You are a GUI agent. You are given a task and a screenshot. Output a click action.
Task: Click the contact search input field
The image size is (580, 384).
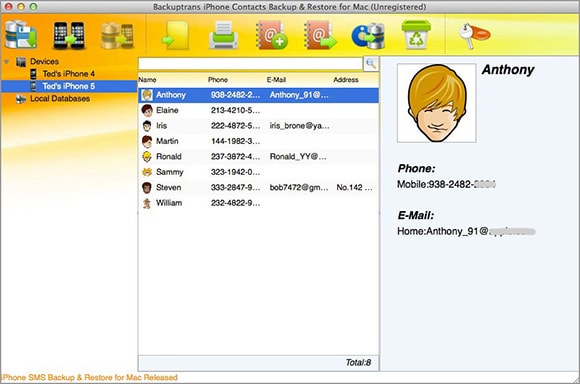(x=250, y=64)
